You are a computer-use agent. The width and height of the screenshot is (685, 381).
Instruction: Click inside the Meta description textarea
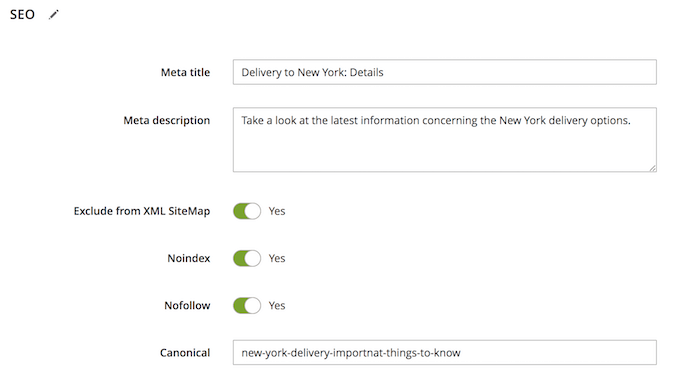(444, 140)
